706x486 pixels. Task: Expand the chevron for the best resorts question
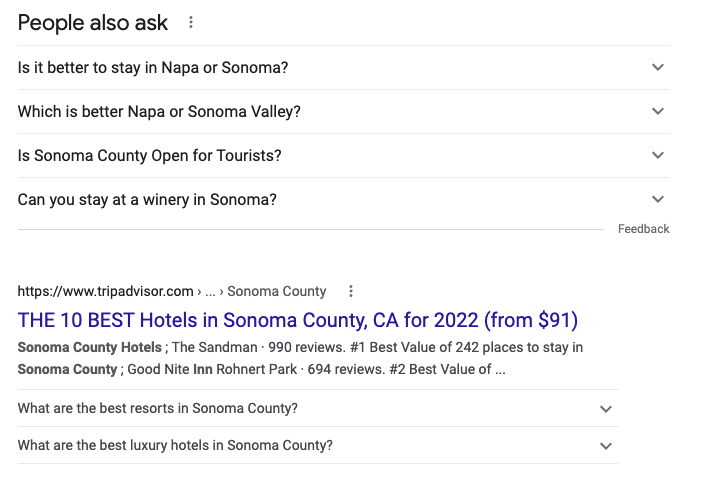pos(605,409)
